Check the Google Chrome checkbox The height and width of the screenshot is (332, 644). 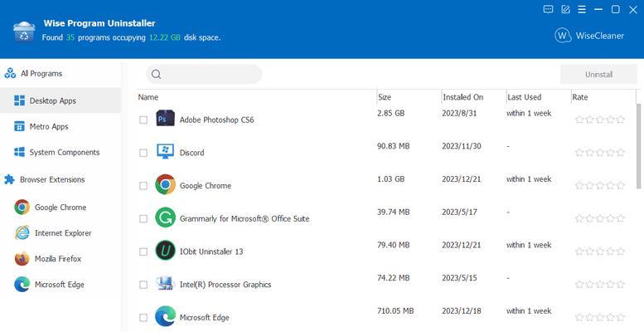(143, 186)
